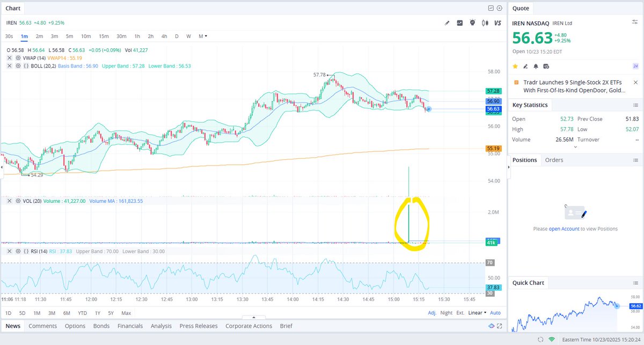Select the 15m timeframe

[104, 36]
